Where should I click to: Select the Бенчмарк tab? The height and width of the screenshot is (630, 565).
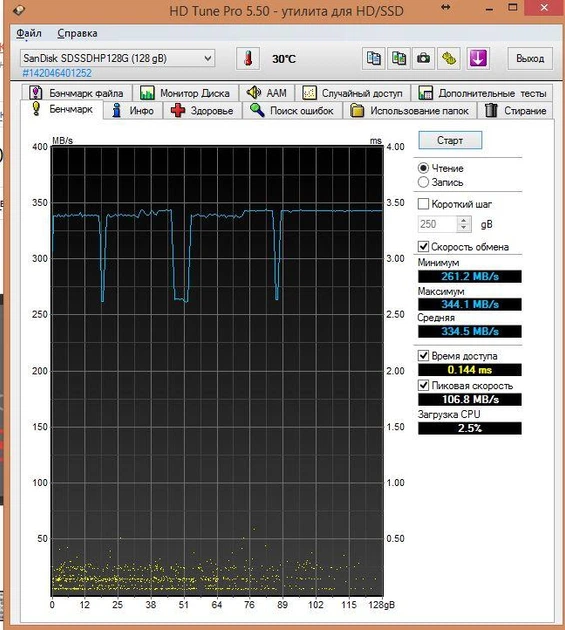pyautogui.click(x=62, y=109)
